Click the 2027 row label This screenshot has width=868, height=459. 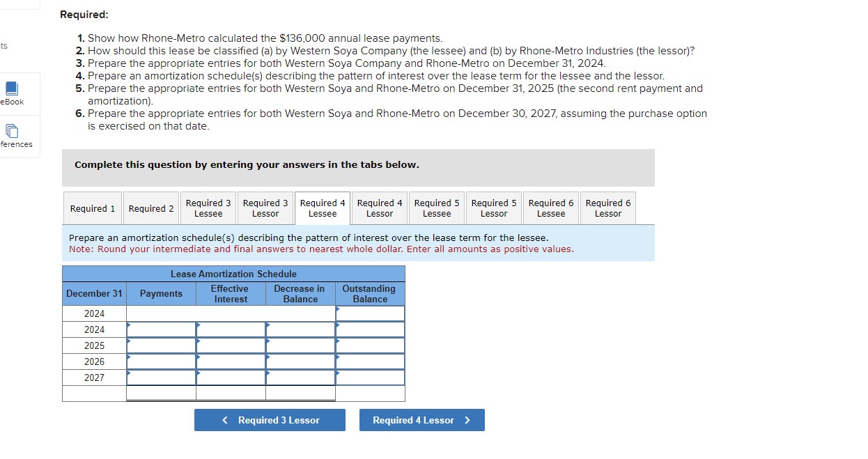click(94, 378)
